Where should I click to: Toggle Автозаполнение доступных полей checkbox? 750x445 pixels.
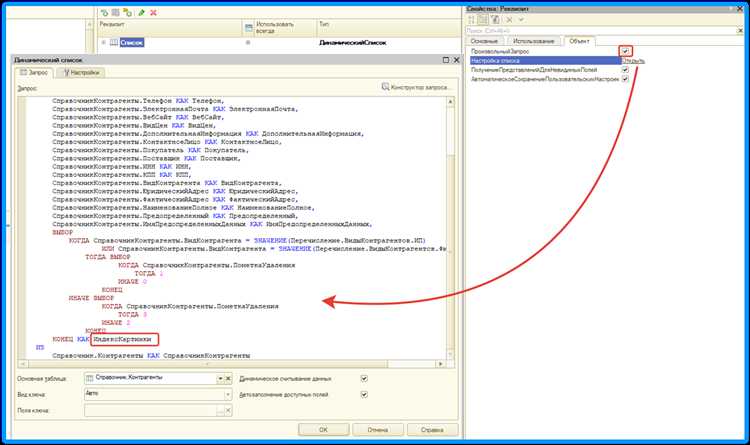[x=364, y=396]
